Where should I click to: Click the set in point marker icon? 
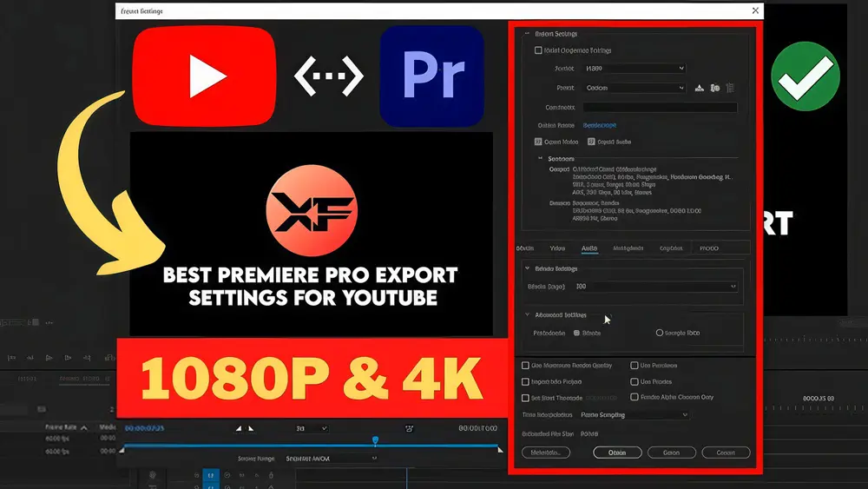pyautogui.click(x=239, y=429)
